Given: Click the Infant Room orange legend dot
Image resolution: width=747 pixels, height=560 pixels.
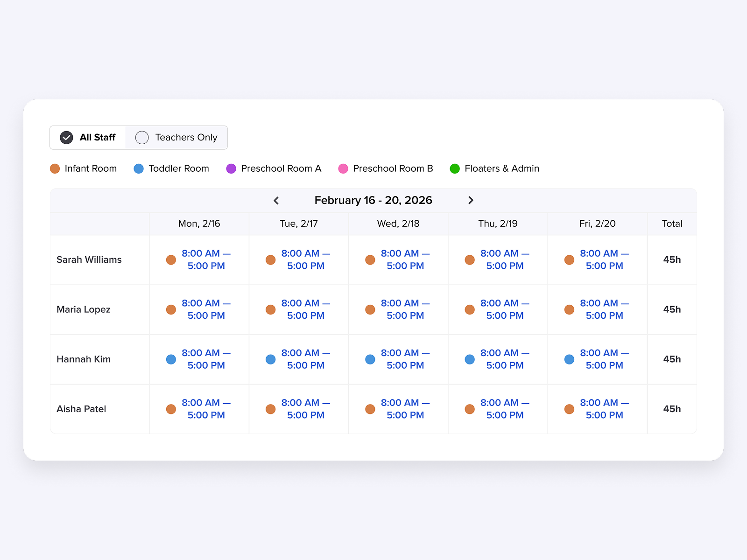Looking at the screenshot, I should [x=55, y=168].
